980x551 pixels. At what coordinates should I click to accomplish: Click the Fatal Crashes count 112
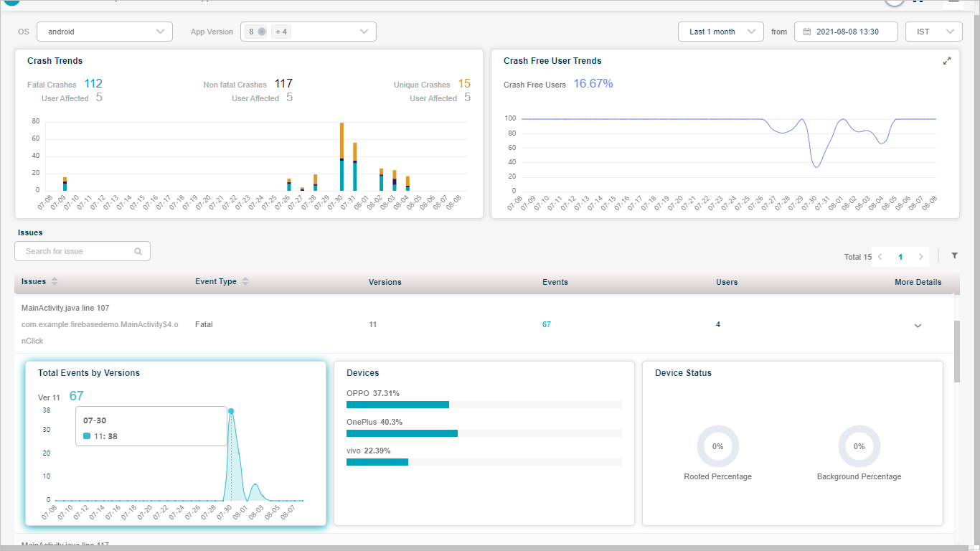[93, 84]
